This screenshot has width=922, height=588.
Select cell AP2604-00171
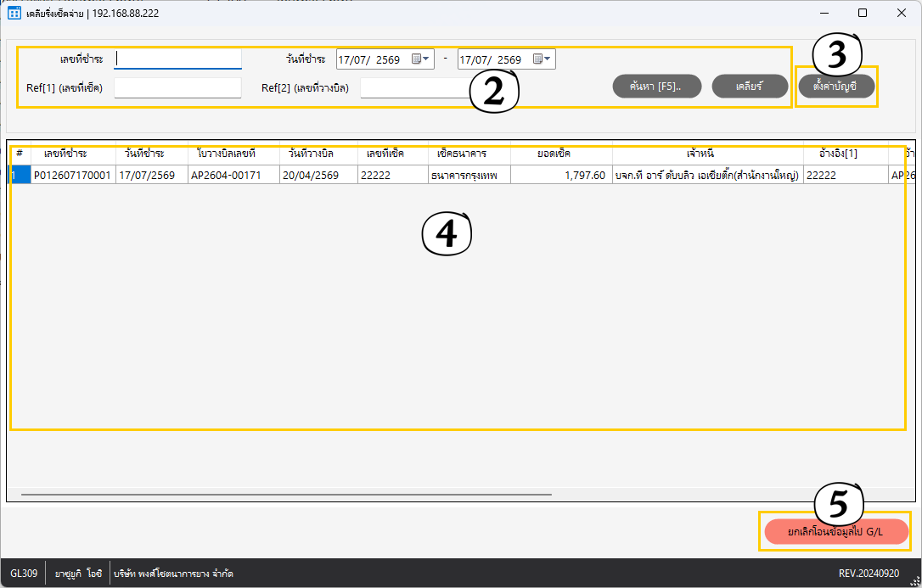233,175
